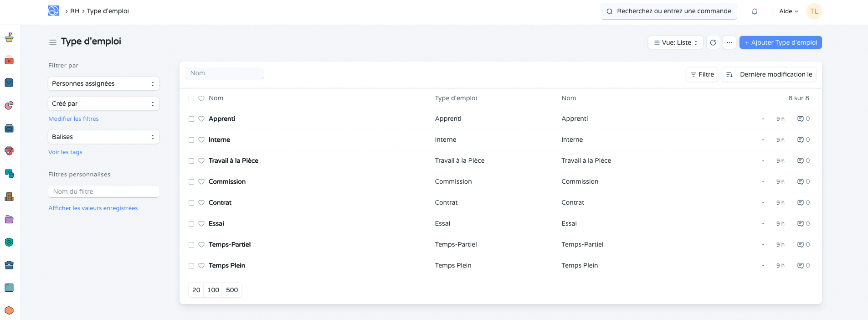Open comments icon on Interne row
Screen dimensions: 868x320
coord(800,140)
